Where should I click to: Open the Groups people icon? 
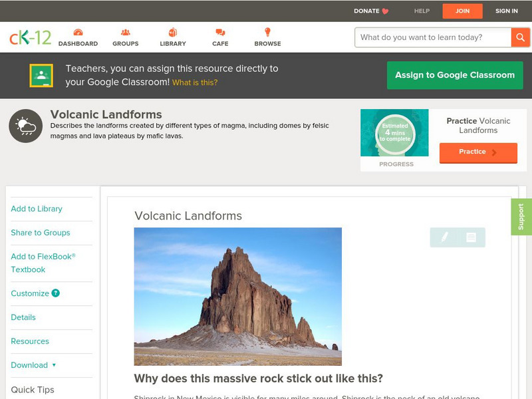[126, 32]
